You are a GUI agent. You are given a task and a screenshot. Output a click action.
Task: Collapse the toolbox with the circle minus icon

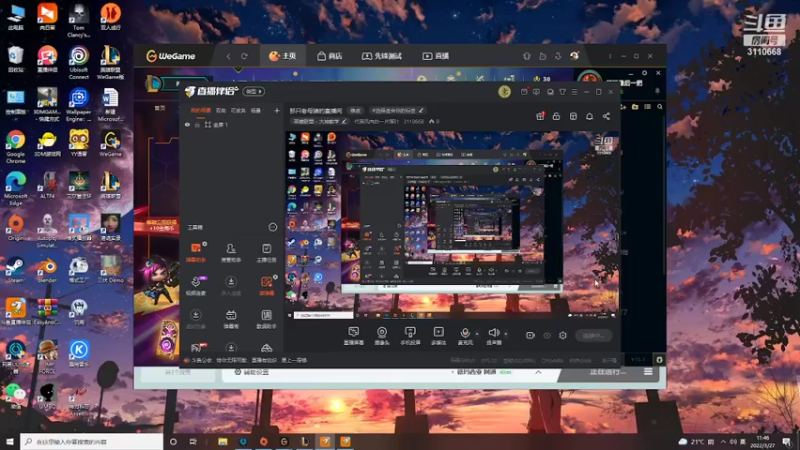273,227
